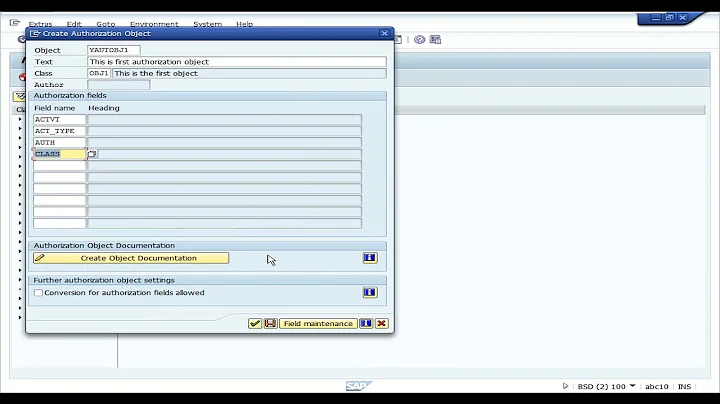This screenshot has width=720, height=404.
Task: Open the Help menu
Action: 244,24
